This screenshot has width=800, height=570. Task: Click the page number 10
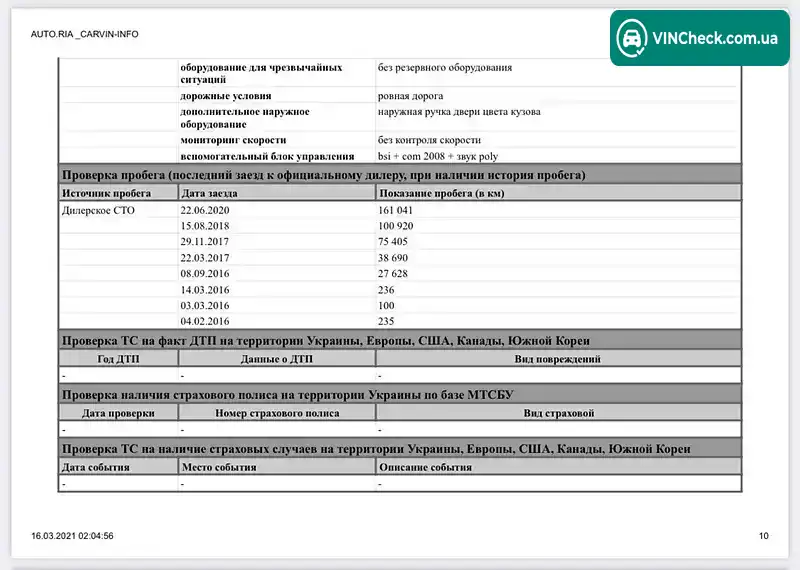764,536
